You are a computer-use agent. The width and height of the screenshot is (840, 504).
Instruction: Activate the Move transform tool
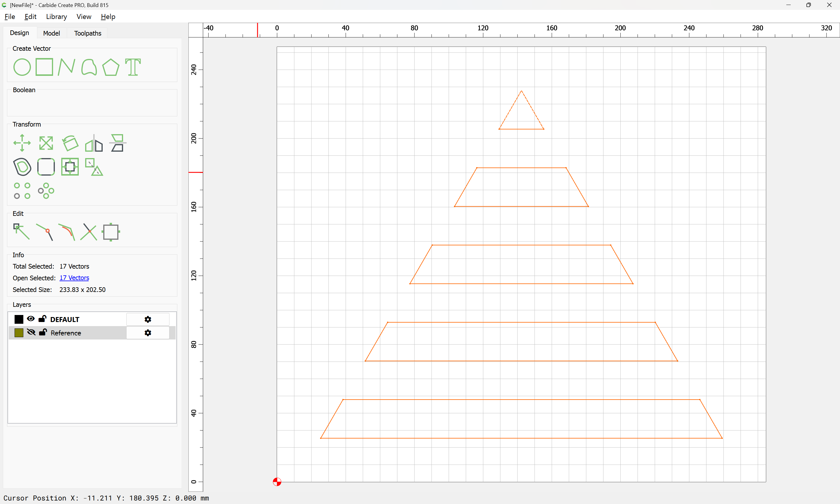coord(22,143)
